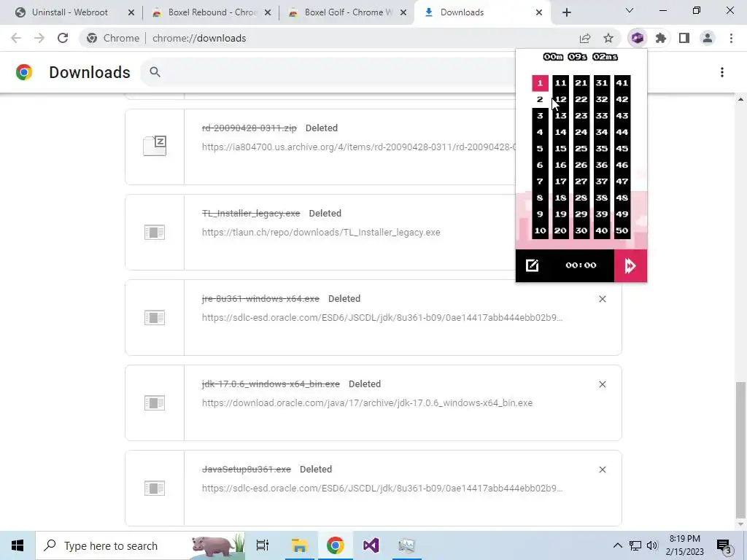The width and height of the screenshot is (747, 560).
Task: Open Task View on the taskbar
Action: point(263,545)
